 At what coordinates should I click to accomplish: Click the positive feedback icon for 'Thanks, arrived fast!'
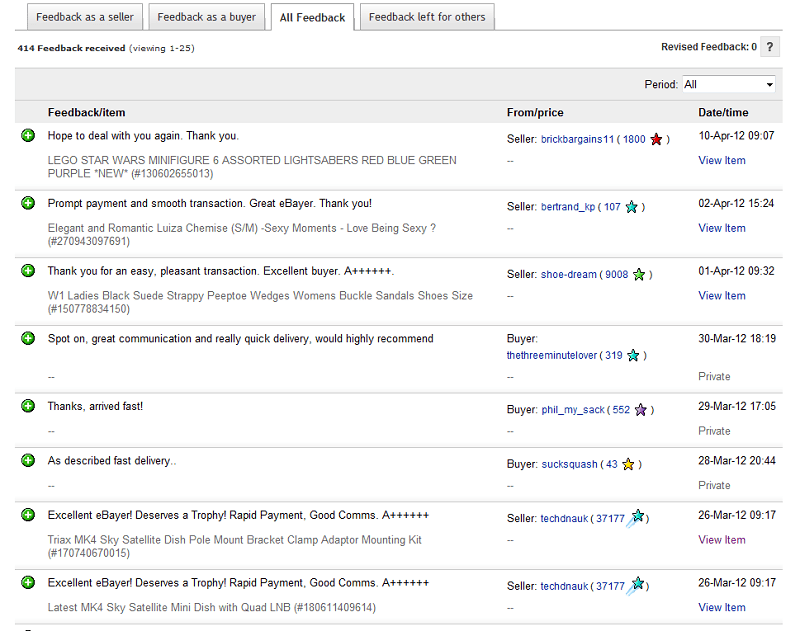click(x=28, y=406)
